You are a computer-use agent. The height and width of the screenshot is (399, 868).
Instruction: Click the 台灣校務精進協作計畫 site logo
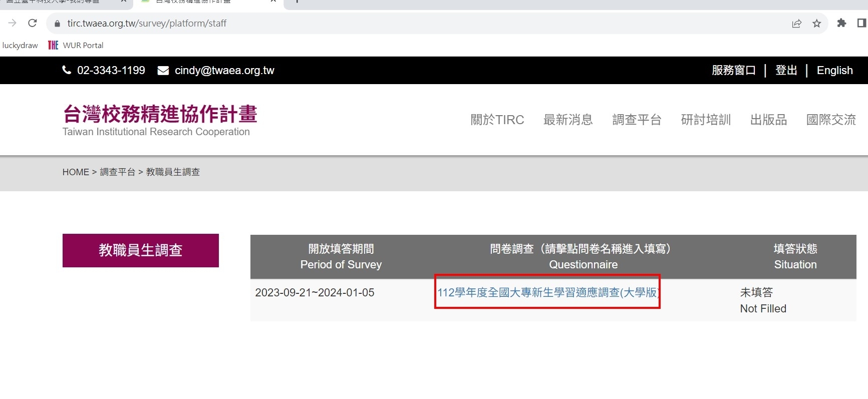(x=160, y=114)
